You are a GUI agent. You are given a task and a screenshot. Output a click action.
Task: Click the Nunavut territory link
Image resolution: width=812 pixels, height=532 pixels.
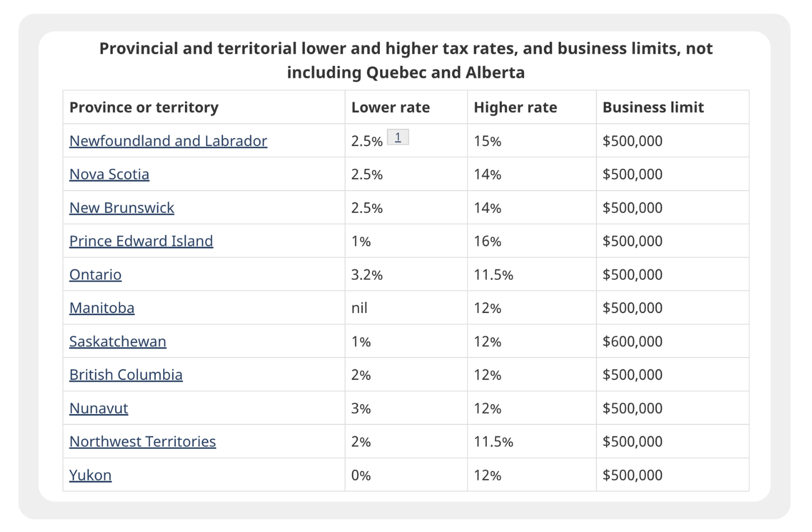click(x=98, y=408)
